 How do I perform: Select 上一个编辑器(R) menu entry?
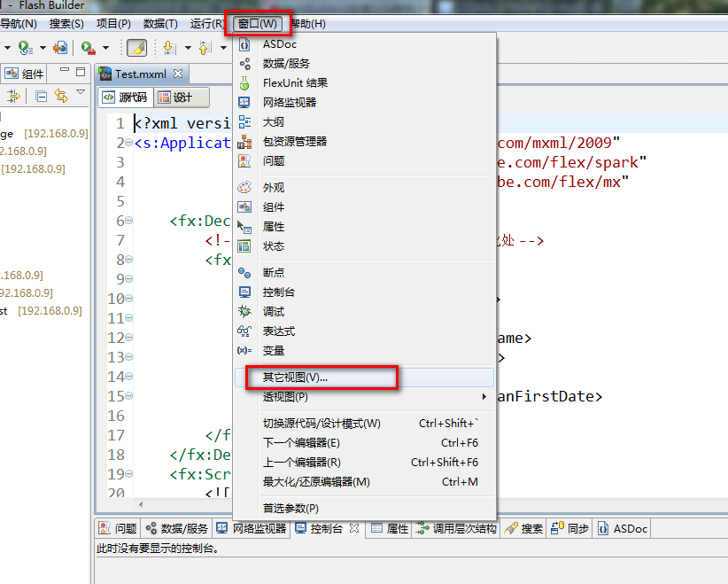coord(365,463)
